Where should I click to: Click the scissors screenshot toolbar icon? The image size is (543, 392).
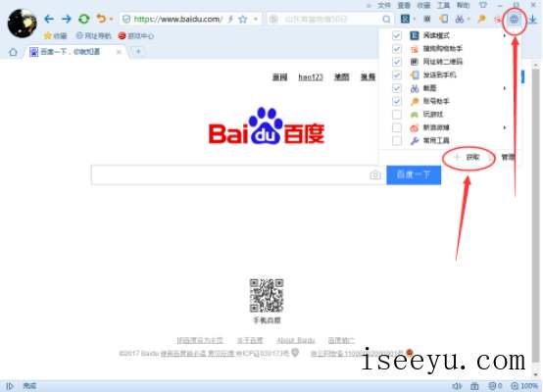460,19
